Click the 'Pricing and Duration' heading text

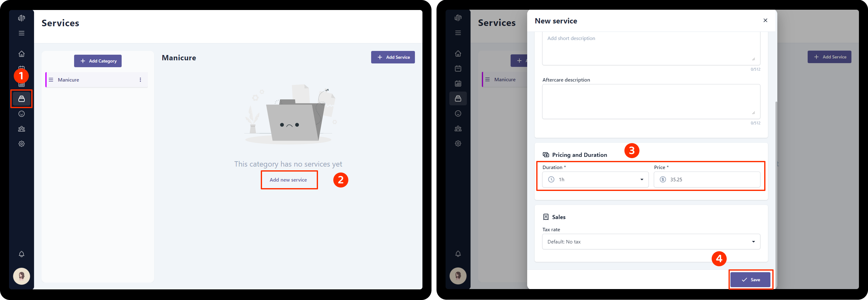[579, 155]
